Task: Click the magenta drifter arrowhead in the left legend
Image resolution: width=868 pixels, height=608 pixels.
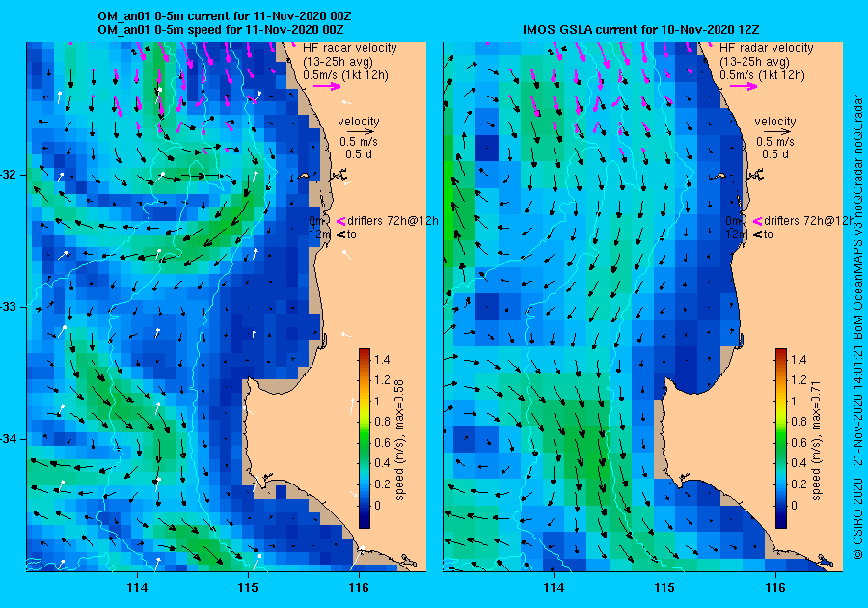Action: [x=341, y=221]
